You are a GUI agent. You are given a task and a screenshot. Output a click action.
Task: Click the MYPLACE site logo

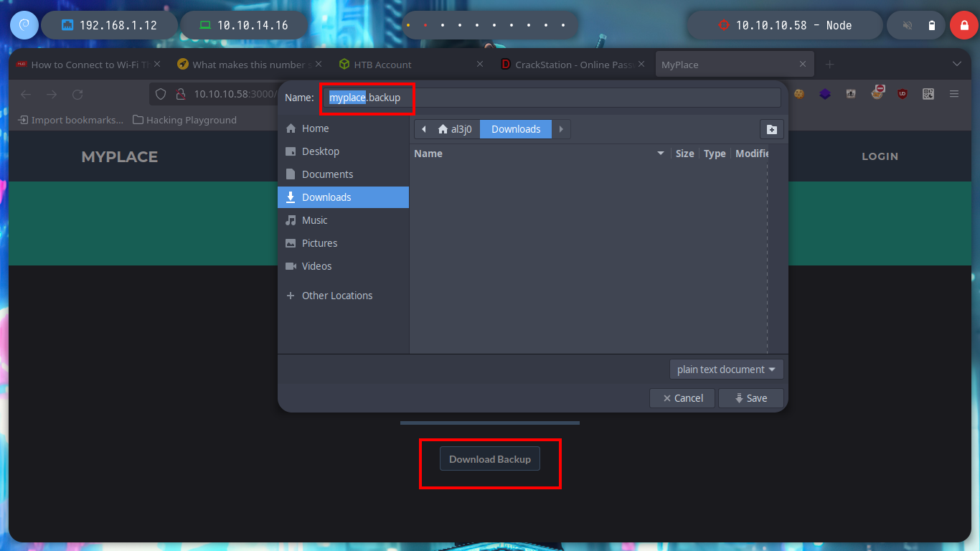(119, 156)
